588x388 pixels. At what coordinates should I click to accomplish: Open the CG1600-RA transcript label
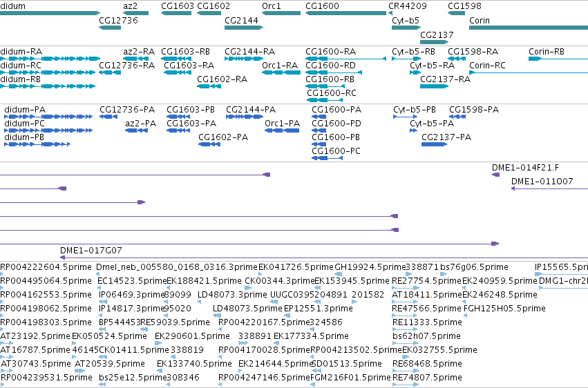tap(330, 52)
